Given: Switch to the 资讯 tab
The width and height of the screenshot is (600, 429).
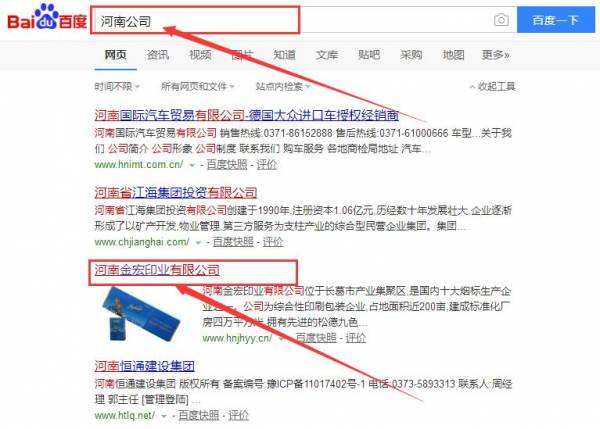Looking at the screenshot, I should point(158,55).
